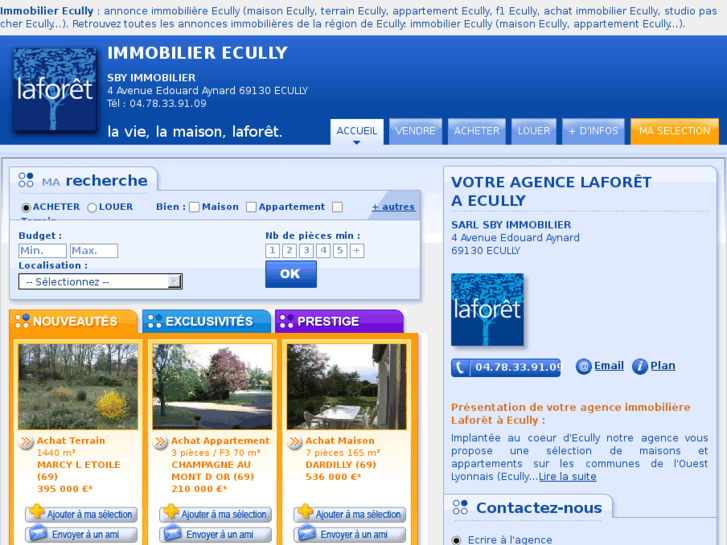Screen dimensions: 727x545
Task: Set minimum rooms to 3
Action: [306, 250]
